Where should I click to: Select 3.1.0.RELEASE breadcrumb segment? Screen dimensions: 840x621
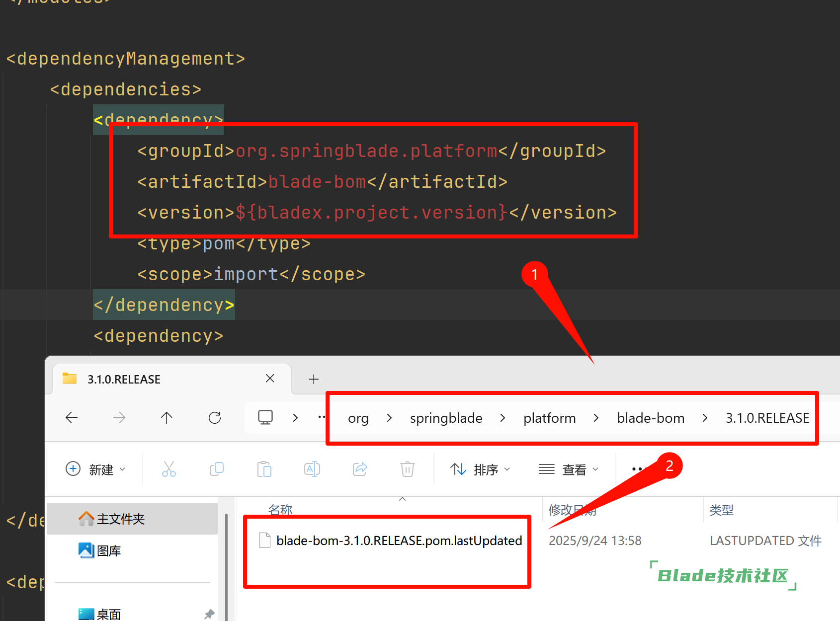[x=767, y=418]
